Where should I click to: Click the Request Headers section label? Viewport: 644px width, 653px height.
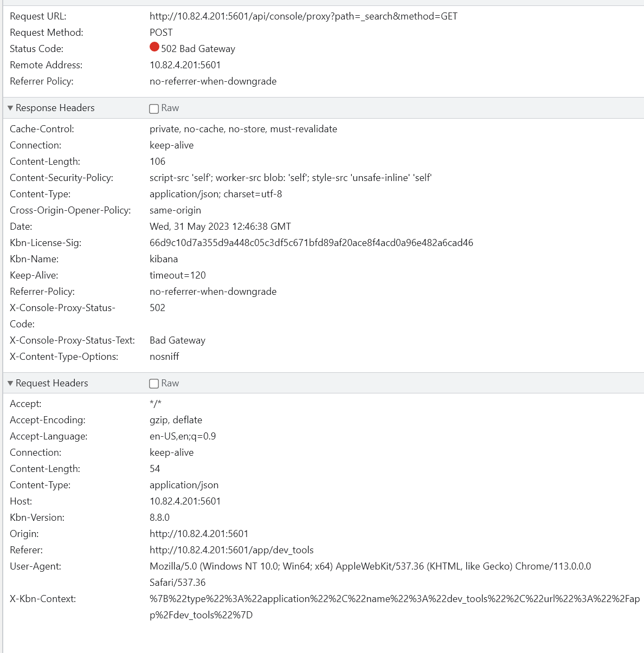53,383
